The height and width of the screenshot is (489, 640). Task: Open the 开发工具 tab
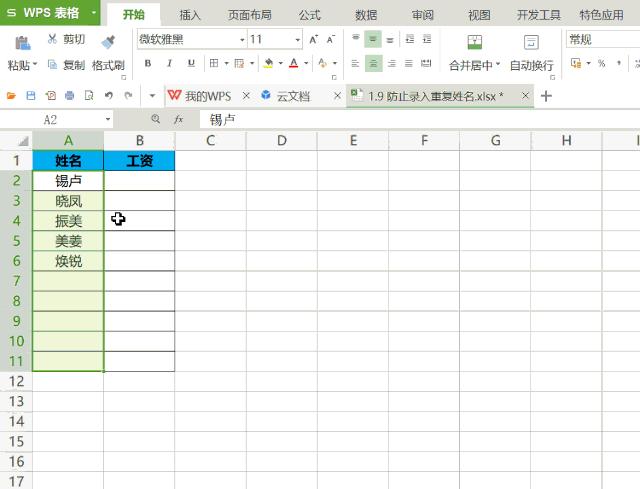coord(539,15)
